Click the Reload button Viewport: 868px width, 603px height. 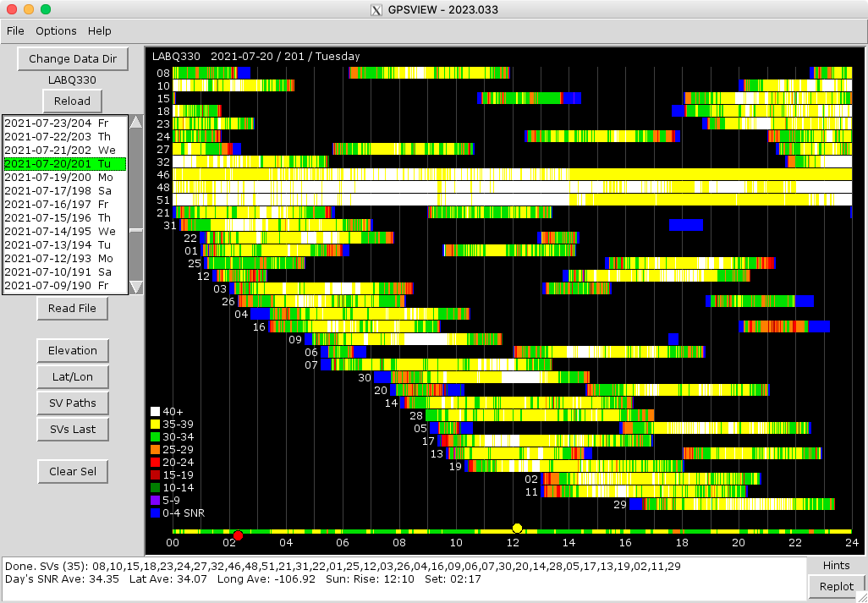tap(72, 101)
